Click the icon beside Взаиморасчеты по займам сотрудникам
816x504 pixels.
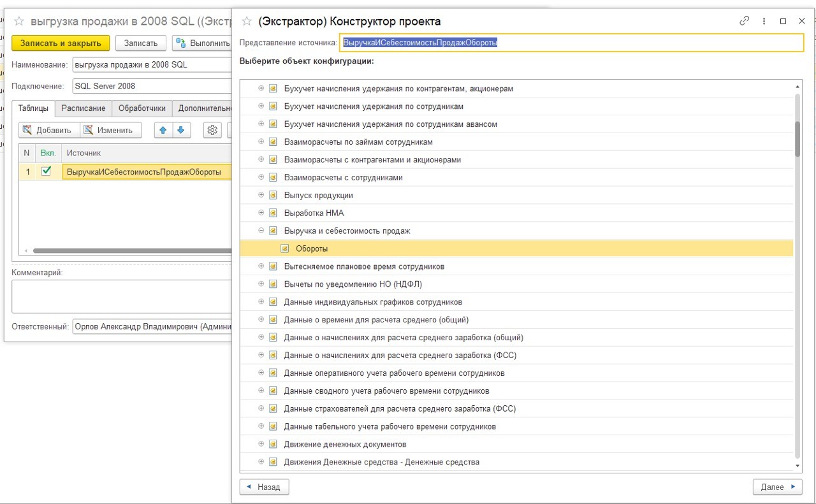273,141
